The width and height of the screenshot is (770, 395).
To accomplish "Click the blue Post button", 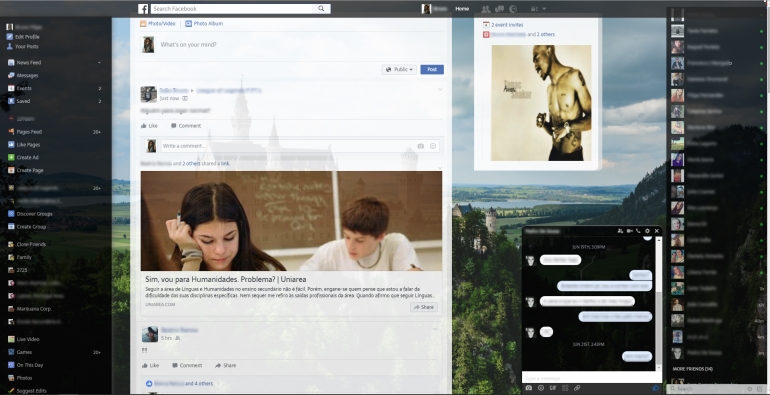I will tap(432, 70).
